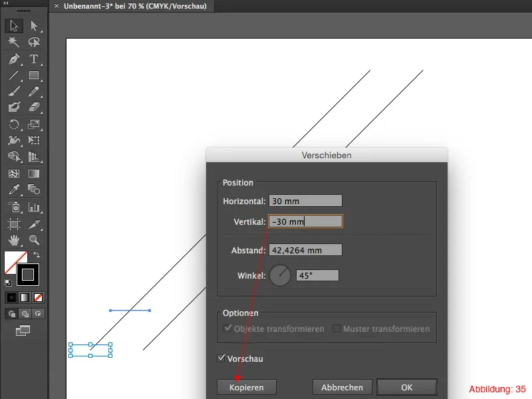Click the selected rectangle on the artboard
The width and height of the screenshot is (532, 399).
click(x=90, y=350)
